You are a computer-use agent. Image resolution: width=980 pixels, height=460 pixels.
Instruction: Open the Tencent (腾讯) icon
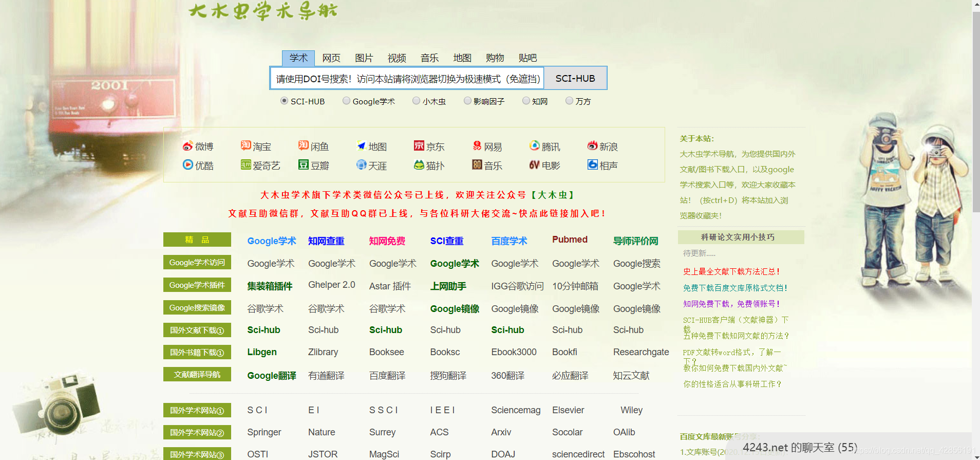pos(535,146)
